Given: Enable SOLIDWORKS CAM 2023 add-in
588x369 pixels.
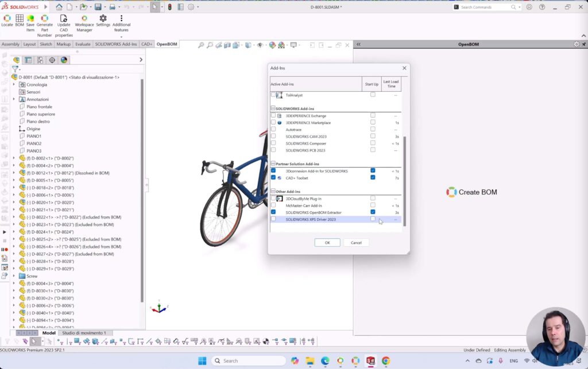Looking at the screenshot, I should point(273,136).
